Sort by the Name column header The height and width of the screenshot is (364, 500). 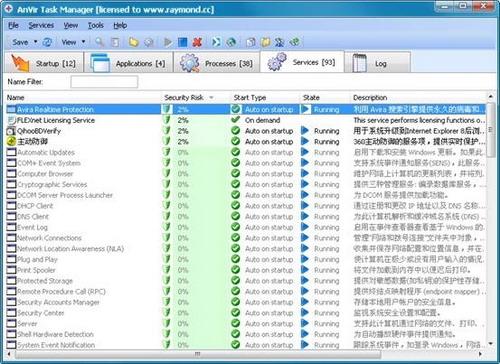pos(83,98)
